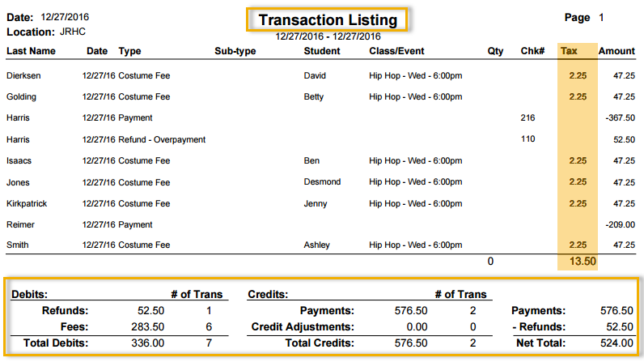
Task: Select the Total Debits value 336.00
Action: (147, 343)
